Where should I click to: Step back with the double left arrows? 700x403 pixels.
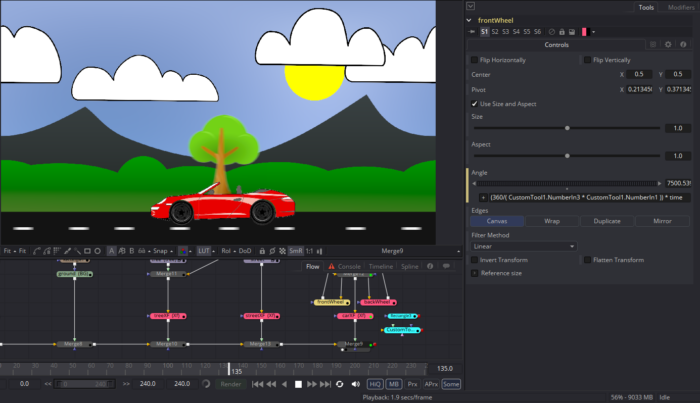coord(271,384)
